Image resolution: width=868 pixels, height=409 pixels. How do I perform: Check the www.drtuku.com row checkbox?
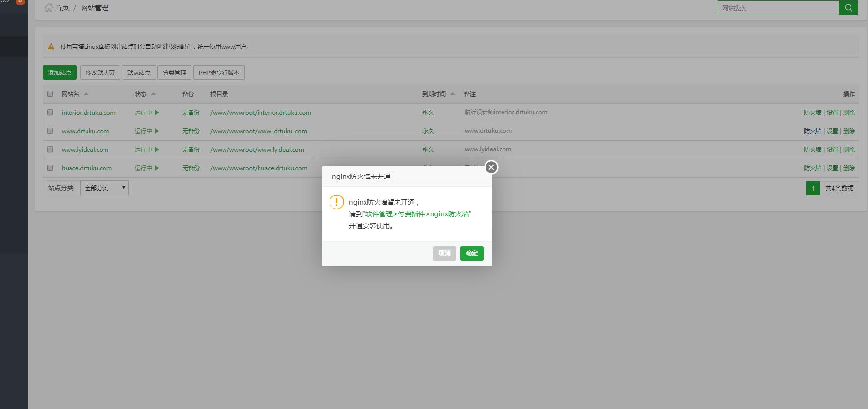[x=50, y=131]
